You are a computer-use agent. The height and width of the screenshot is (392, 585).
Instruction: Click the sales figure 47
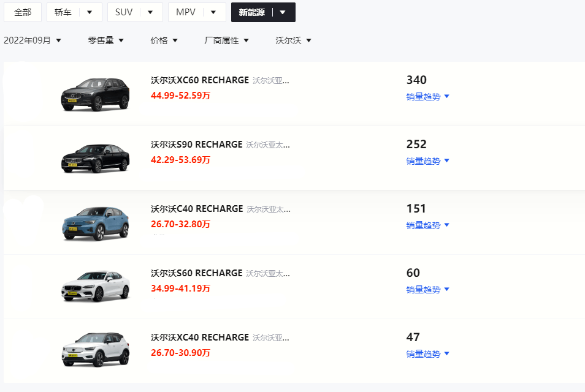coord(413,337)
